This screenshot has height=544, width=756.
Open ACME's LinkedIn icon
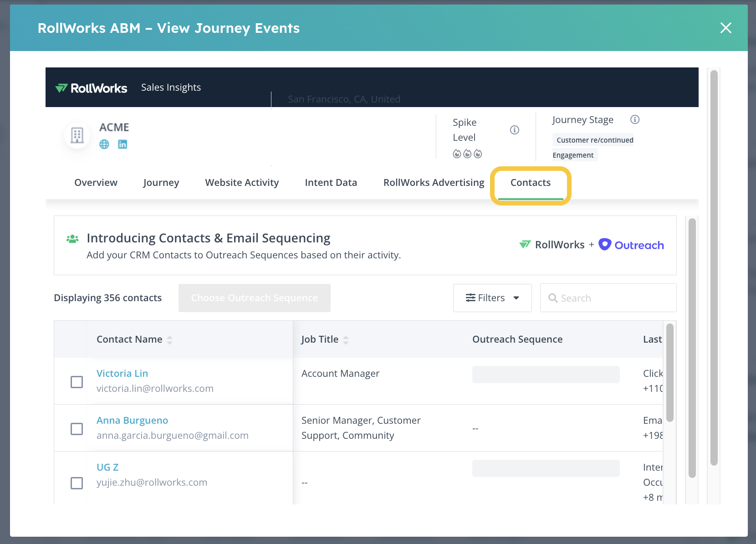pos(123,144)
